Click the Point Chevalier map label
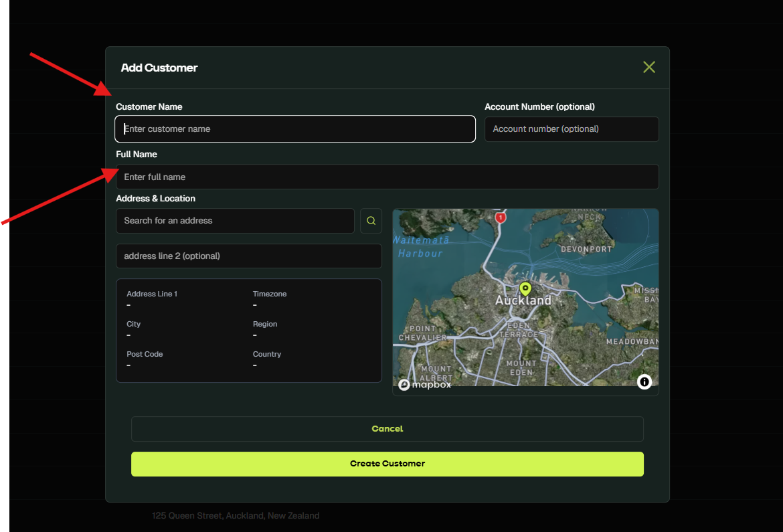This screenshot has height=532, width=783. tap(422, 333)
